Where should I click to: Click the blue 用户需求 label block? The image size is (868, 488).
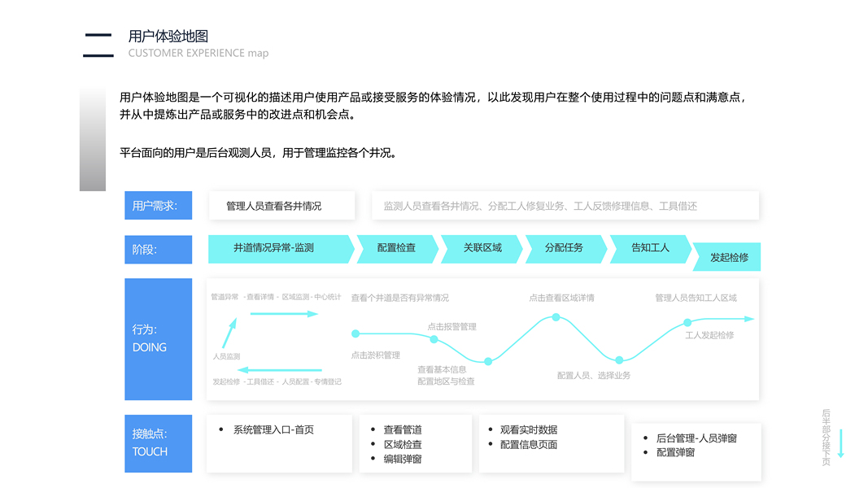point(159,205)
